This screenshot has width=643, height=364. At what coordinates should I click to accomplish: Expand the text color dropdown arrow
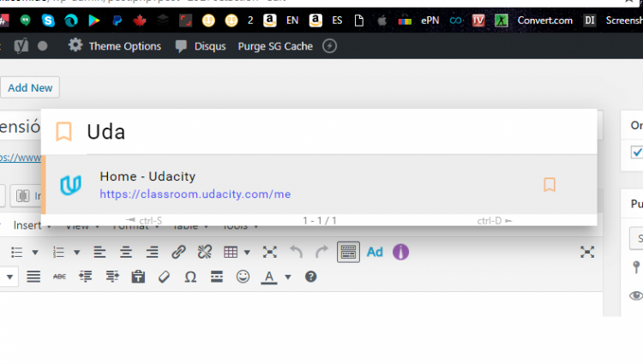click(x=288, y=277)
